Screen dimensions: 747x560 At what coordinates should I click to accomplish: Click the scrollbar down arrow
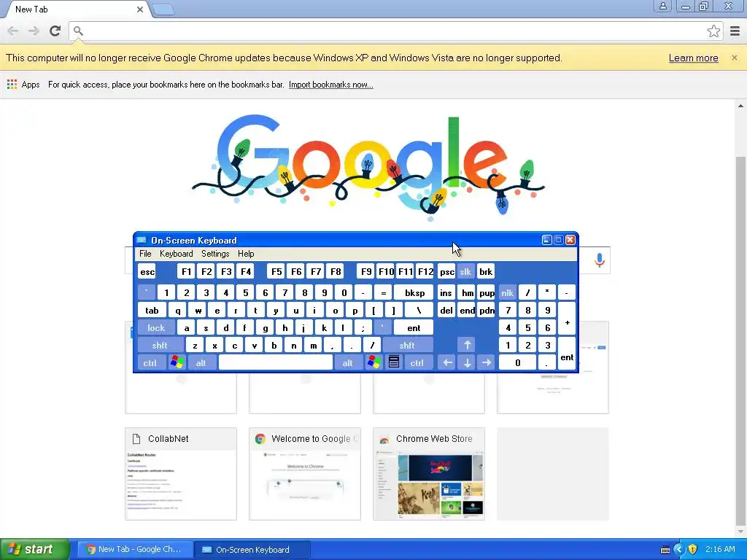740,531
